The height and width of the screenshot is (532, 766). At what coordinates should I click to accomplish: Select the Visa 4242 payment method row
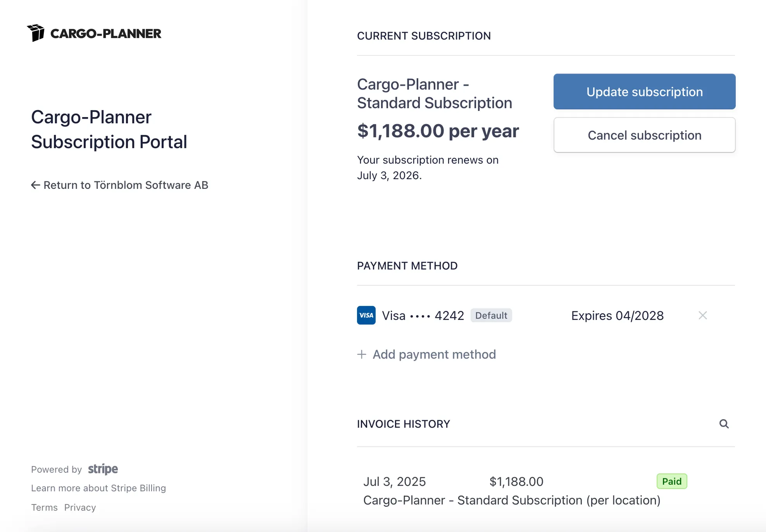point(423,315)
